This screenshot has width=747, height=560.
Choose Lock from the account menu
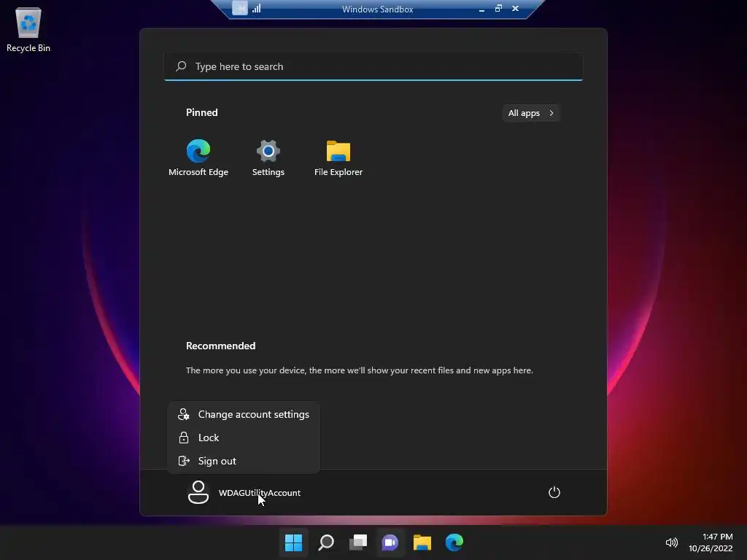(x=244, y=437)
